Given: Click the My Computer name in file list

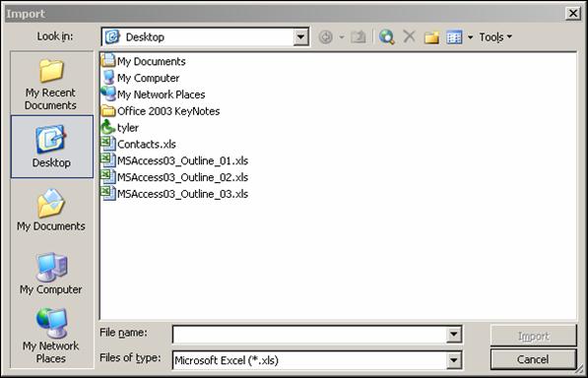Looking at the screenshot, I should coord(148,78).
